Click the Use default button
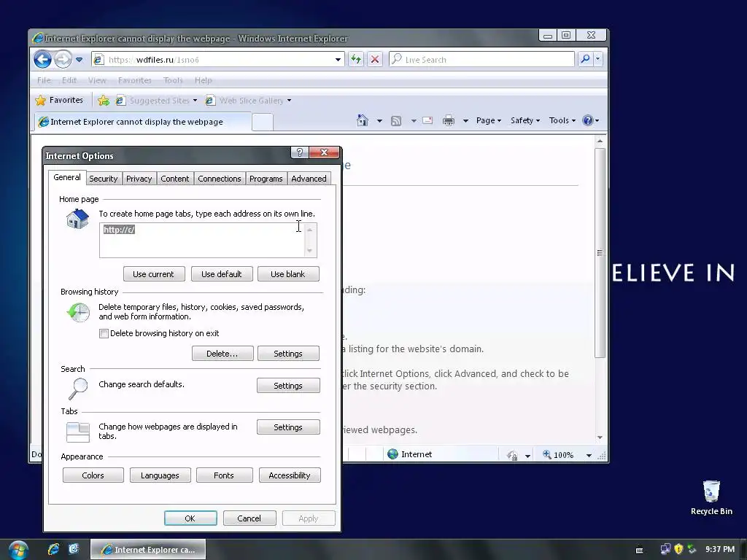Viewport: 747px width, 560px height. pos(222,274)
